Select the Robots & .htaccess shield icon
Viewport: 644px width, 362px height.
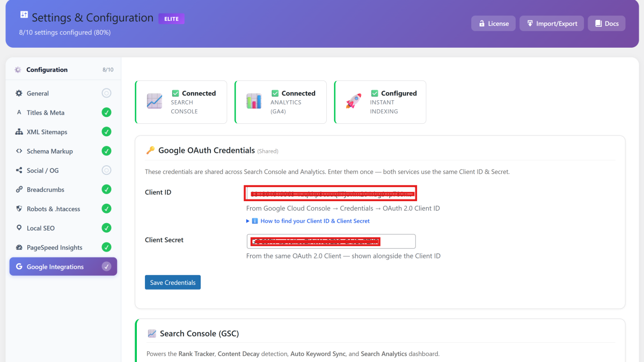pos(19,209)
